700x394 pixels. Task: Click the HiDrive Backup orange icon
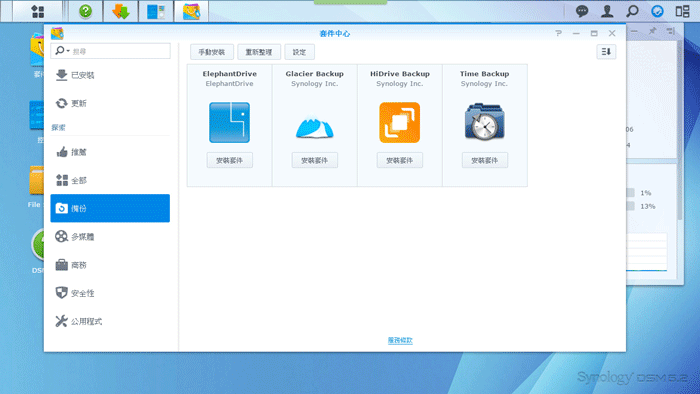point(400,122)
